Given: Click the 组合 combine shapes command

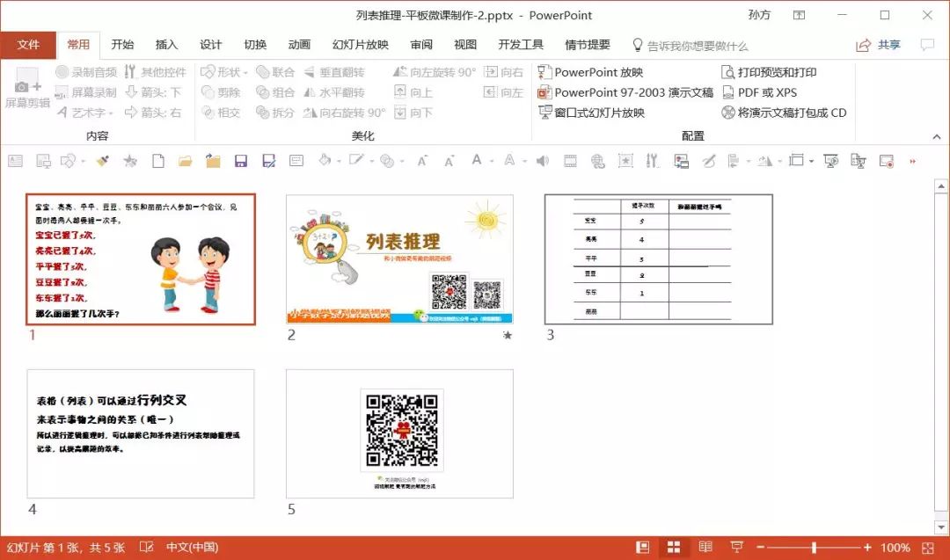Looking at the screenshot, I should (x=275, y=92).
